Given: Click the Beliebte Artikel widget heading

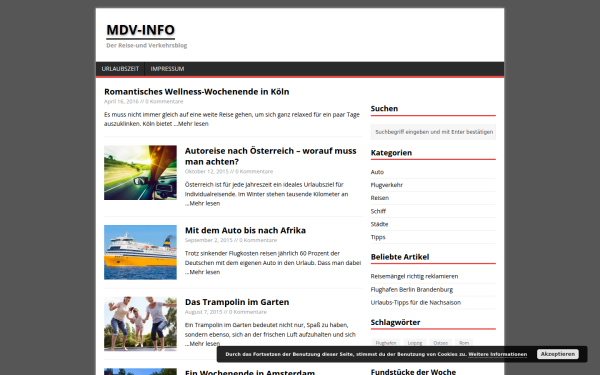Looking at the screenshot, I should pos(400,257).
